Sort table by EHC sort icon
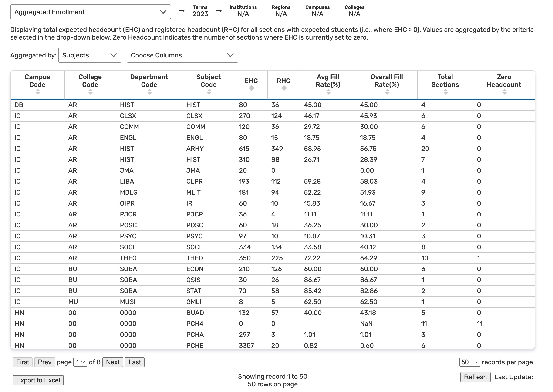Image resolution: width=553 pixels, height=392 pixels. pyautogui.click(x=251, y=88)
